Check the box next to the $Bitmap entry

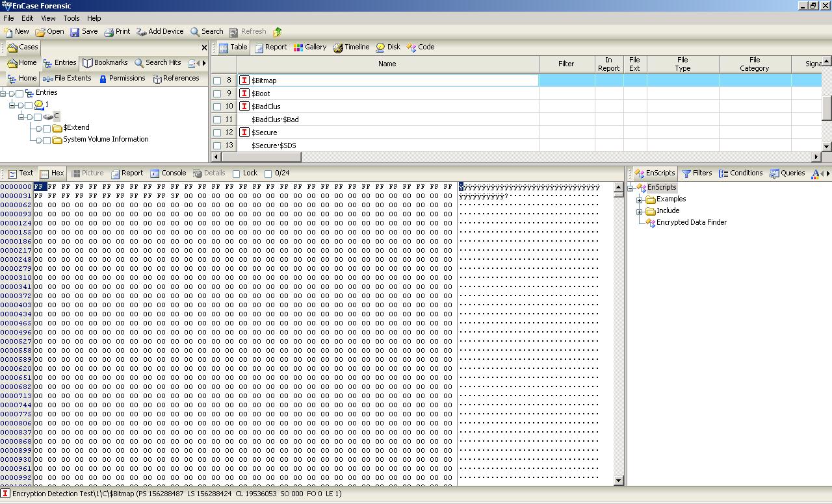(218, 80)
